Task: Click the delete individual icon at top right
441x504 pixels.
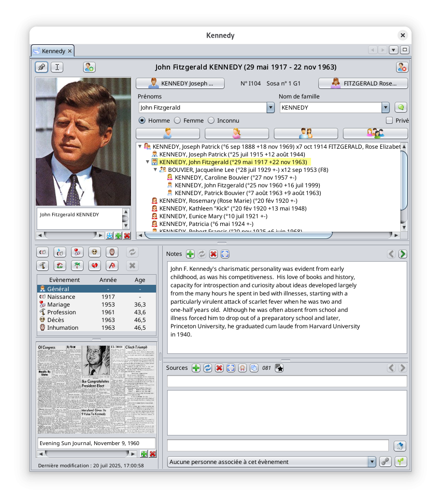Action: (x=402, y=67)
